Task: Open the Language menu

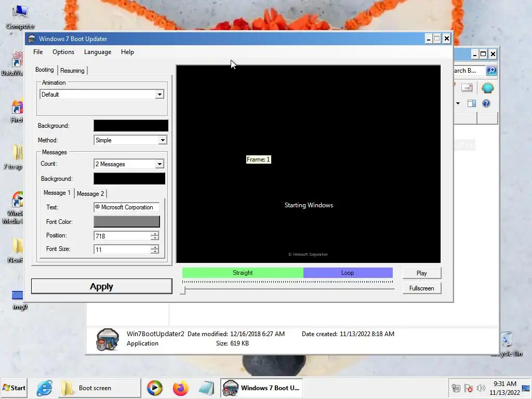Action: click(98, 52)
